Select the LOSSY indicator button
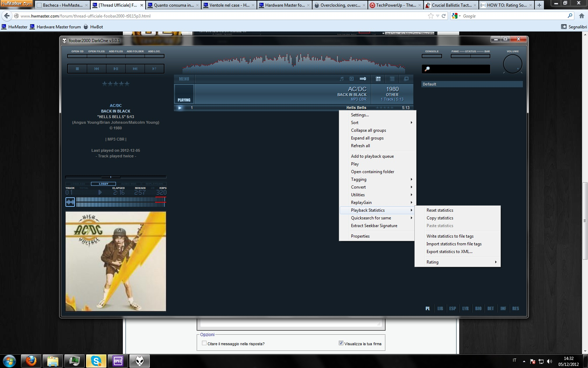This screenshot has height=368, width=588. (x=103, y=184)
